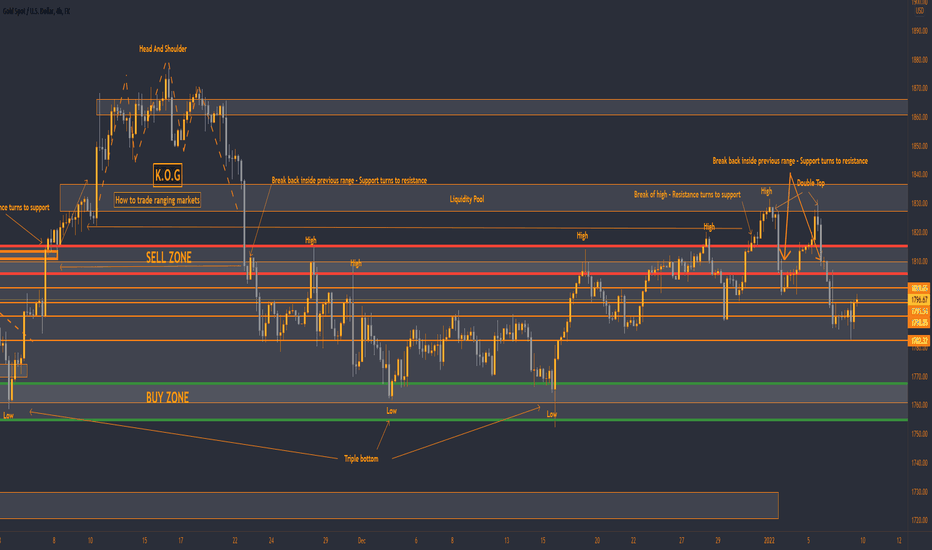The image size is (932, 550).
Task: Select the red line above SELL ZONE text
Action: tap(454, 246)
